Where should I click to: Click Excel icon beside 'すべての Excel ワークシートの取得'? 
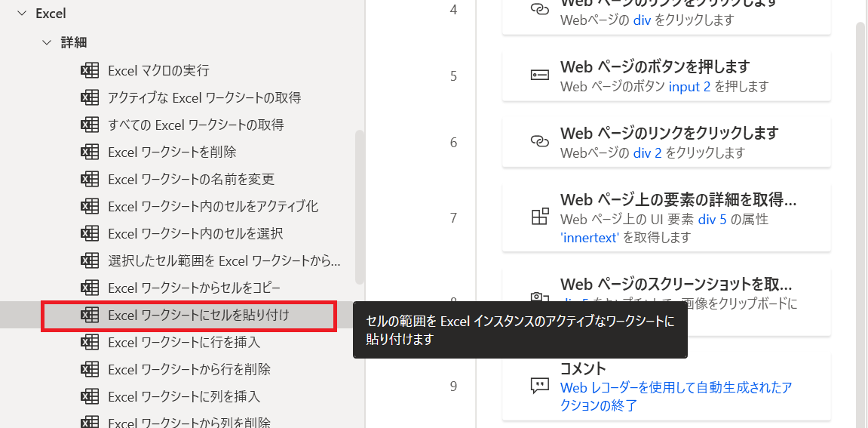pos(90,125)
